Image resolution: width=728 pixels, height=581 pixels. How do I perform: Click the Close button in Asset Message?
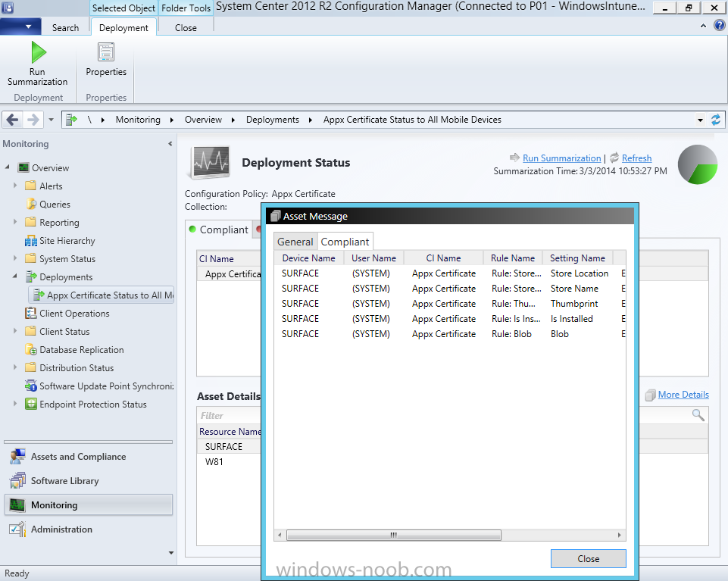(x=589, y=559)
